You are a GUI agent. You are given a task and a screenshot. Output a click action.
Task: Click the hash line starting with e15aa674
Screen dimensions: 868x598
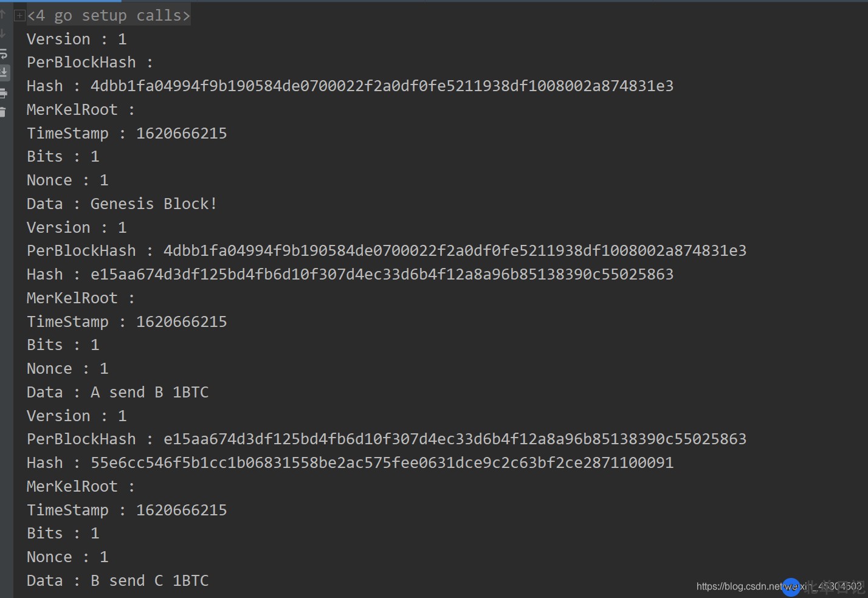(x=382, y=275)
